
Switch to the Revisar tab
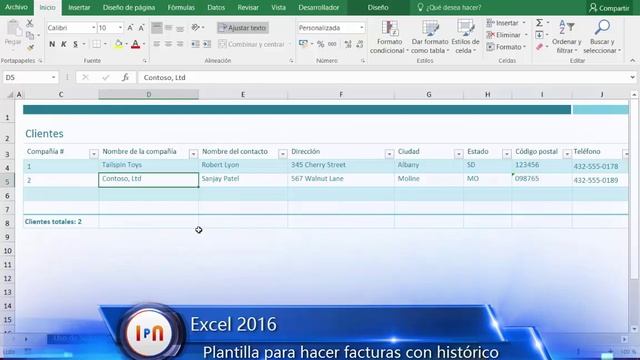(x=248, y=7)
